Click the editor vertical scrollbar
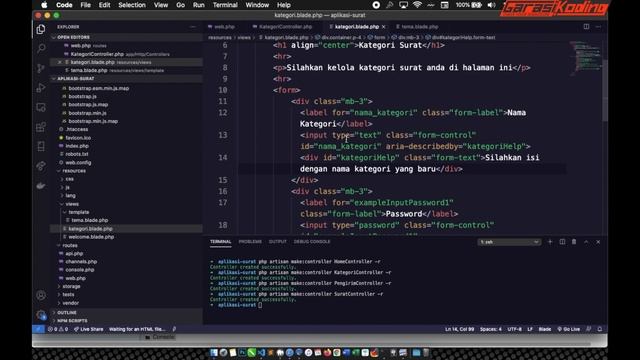The height and width of the screenshot is (360, 640). tap(605, 90)
